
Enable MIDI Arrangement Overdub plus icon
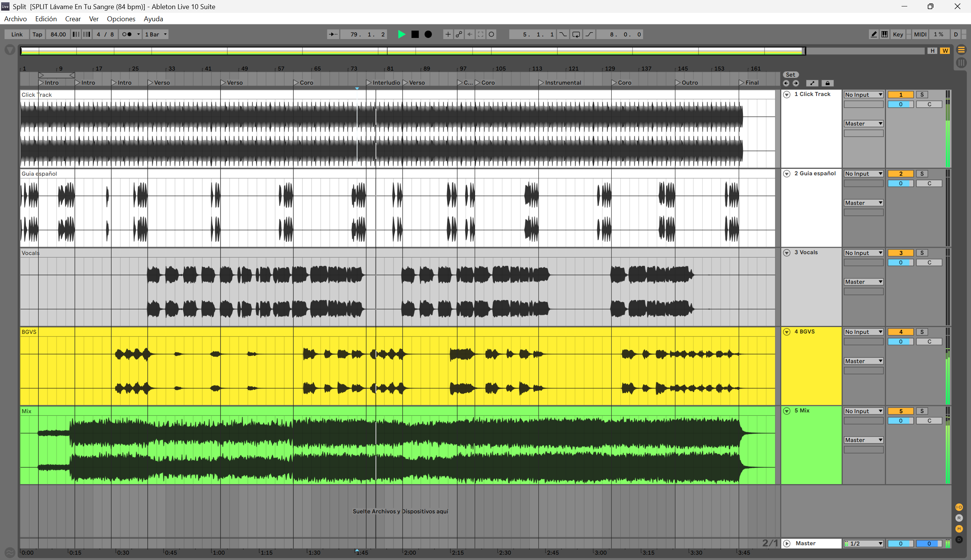[x=448, y=34]
